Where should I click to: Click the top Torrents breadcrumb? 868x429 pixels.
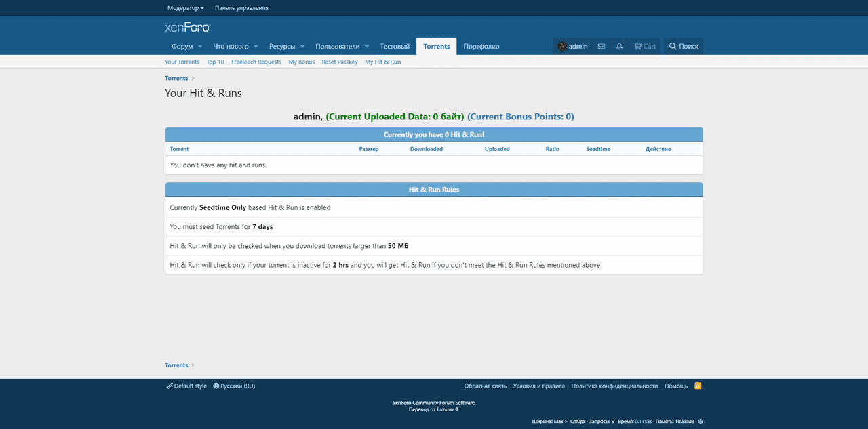click(176, 79)
